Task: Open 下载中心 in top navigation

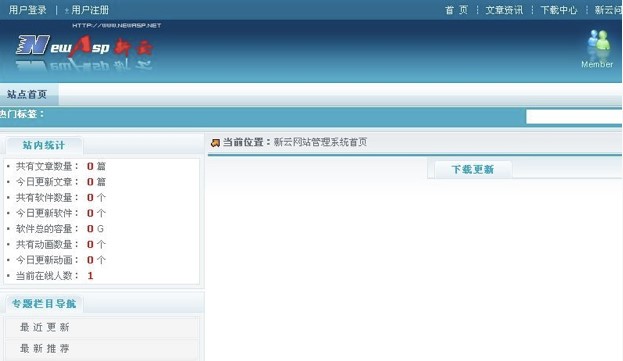Action: click(559, 10)
